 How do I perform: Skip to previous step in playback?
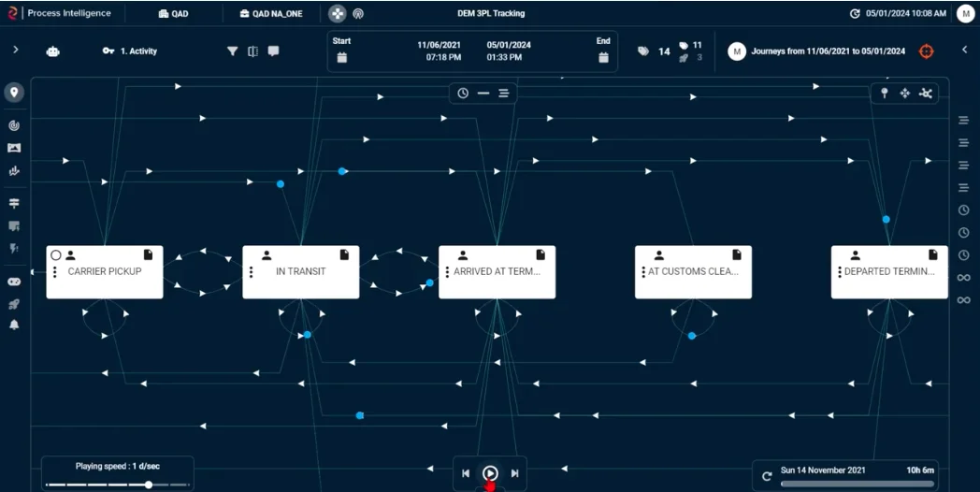[x=466, y=473]
